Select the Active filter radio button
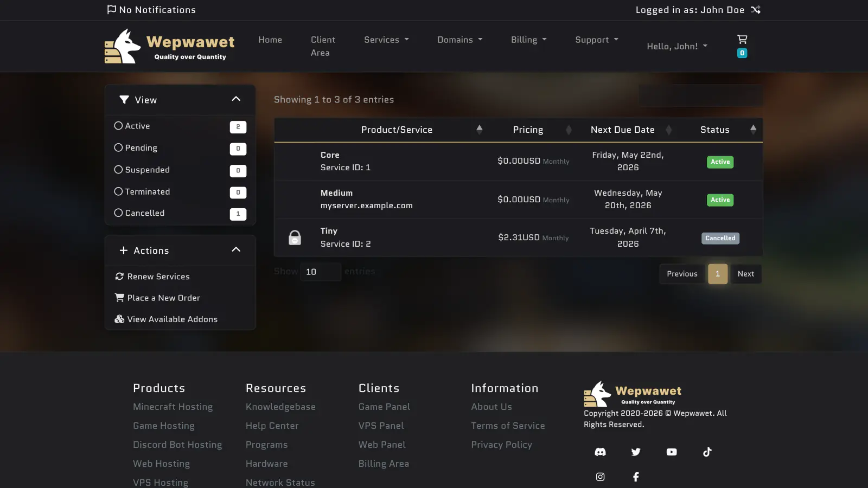868x488 pixels. [x=118, y=126]
